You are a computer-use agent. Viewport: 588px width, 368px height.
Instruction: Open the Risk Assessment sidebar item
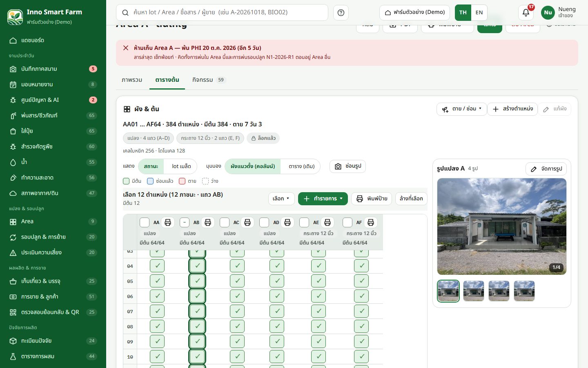pyautogui.click(x=53, y=252)
